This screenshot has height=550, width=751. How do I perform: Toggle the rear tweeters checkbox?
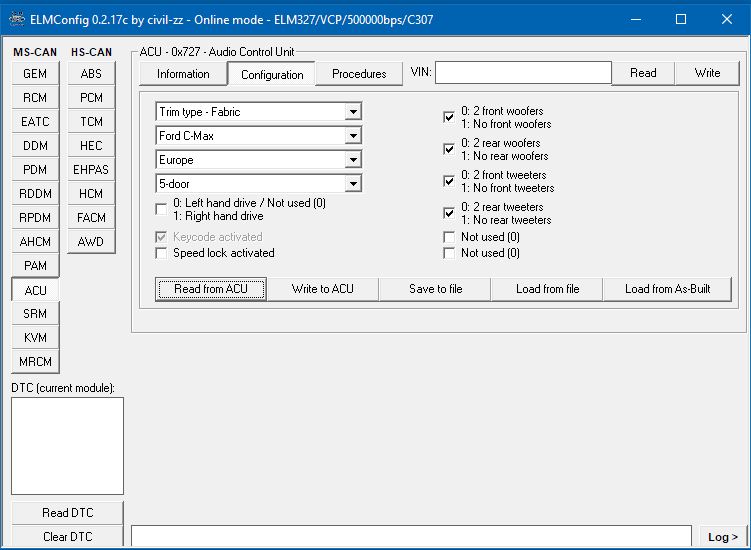(449, 213)
